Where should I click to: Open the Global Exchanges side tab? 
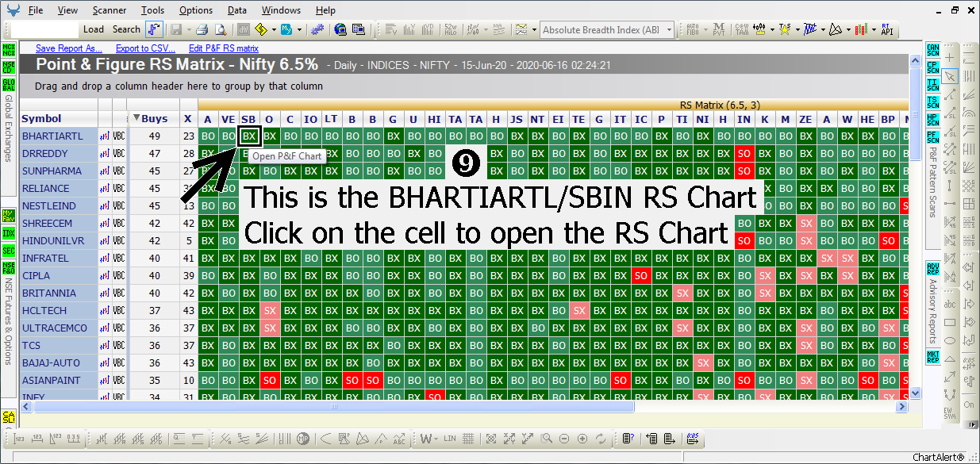[8, 128]
